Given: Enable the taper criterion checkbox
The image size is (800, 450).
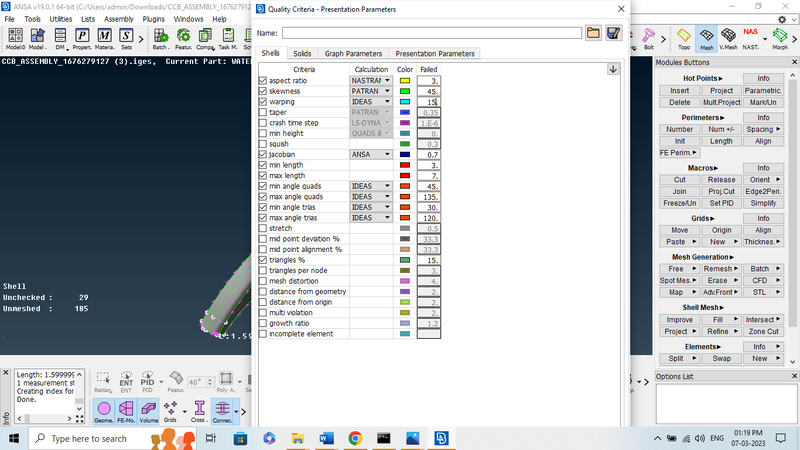Looking at the screenshot, I should [x=263, y=112].
